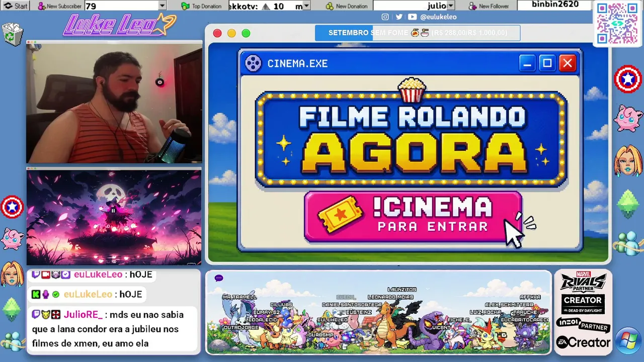The height and width of the screenshot is (362, 644).
Task: Click the MR_TRAMELL name label
Action: pos(239,297)
